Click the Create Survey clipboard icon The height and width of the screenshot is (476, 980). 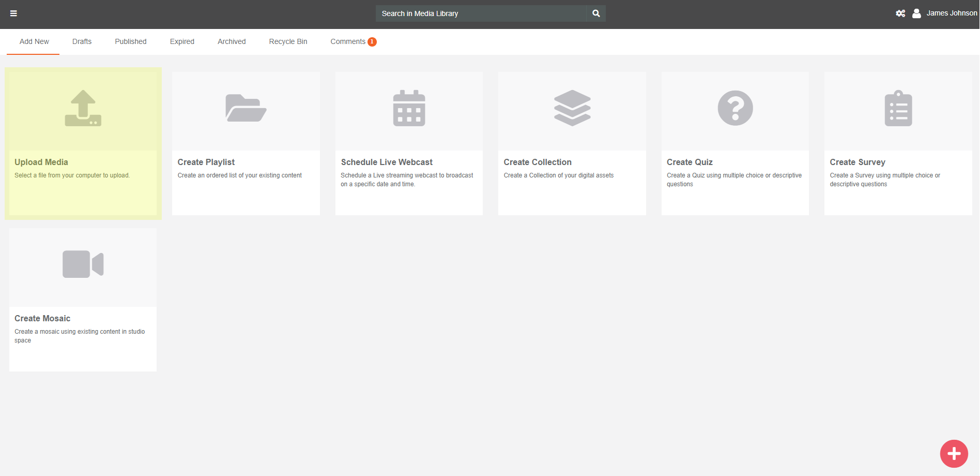898,108
